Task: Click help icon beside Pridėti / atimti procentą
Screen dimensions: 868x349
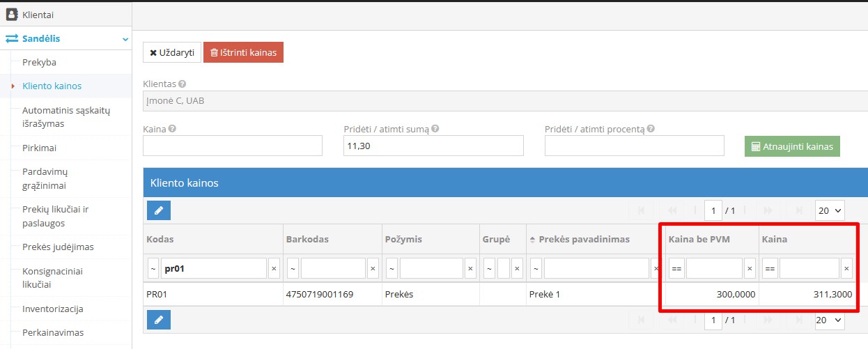Action: (650, 129)
